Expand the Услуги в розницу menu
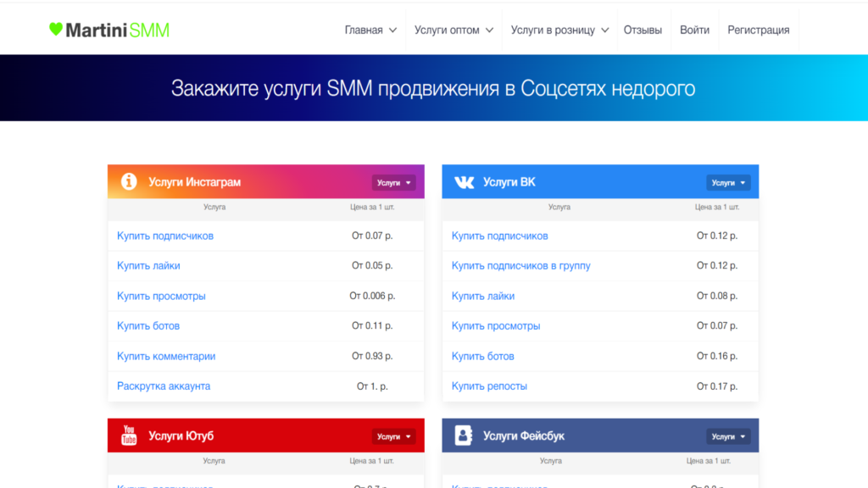The width and height of the screenshot is (868, 488). [x=559, y=30]
